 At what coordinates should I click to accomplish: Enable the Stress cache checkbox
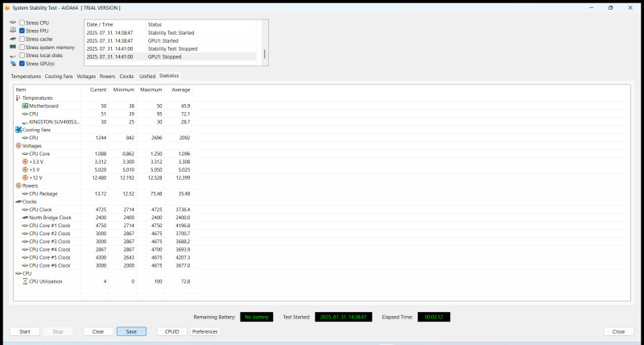pyautogui.click(x=23, y=39)
